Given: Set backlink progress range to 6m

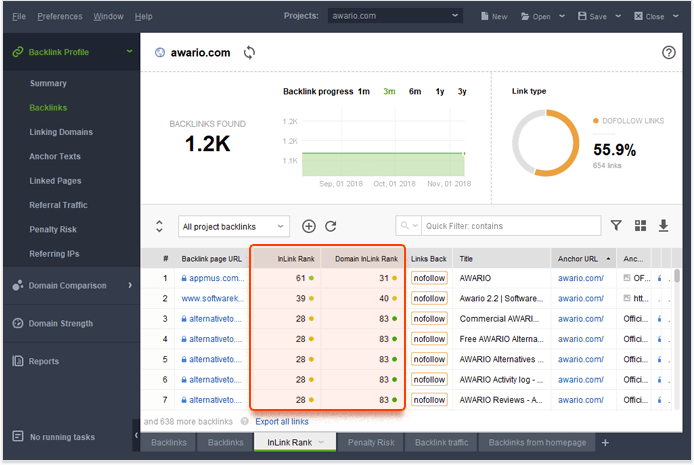Looking at the screenshot, I should [x=415, y=91].
